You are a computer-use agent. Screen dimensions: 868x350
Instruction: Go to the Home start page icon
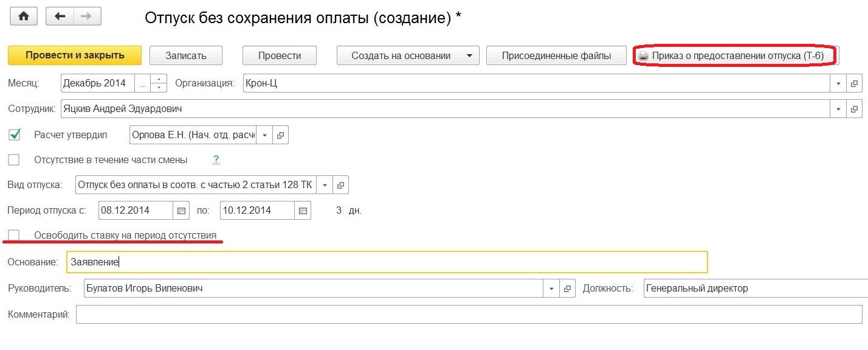click(24, 16)
